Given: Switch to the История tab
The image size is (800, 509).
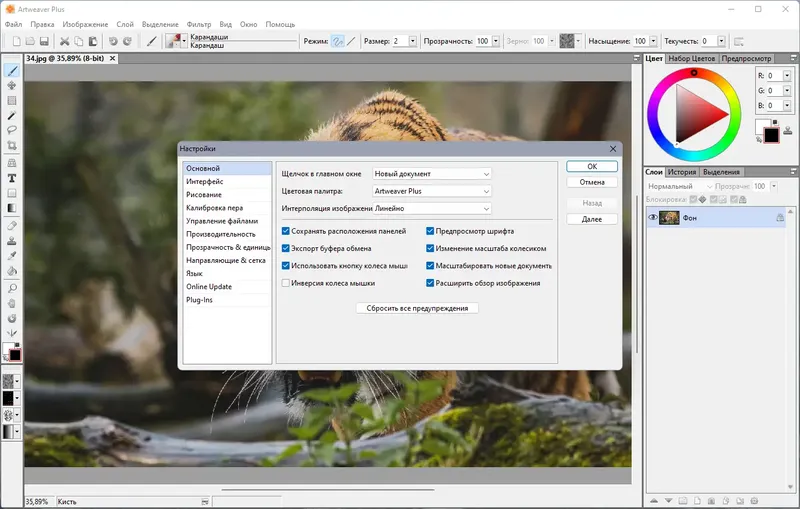Looking at the screenshot, I should coord(682,172).
